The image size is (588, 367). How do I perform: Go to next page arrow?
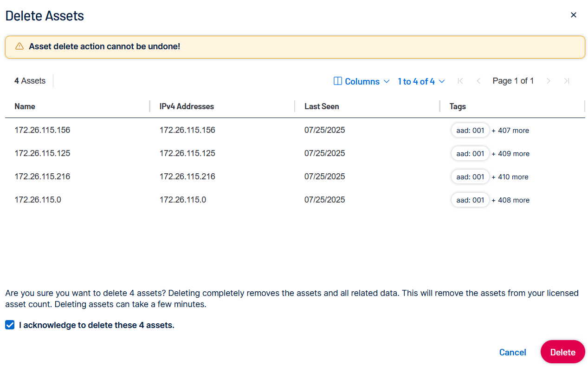point(548,81)
